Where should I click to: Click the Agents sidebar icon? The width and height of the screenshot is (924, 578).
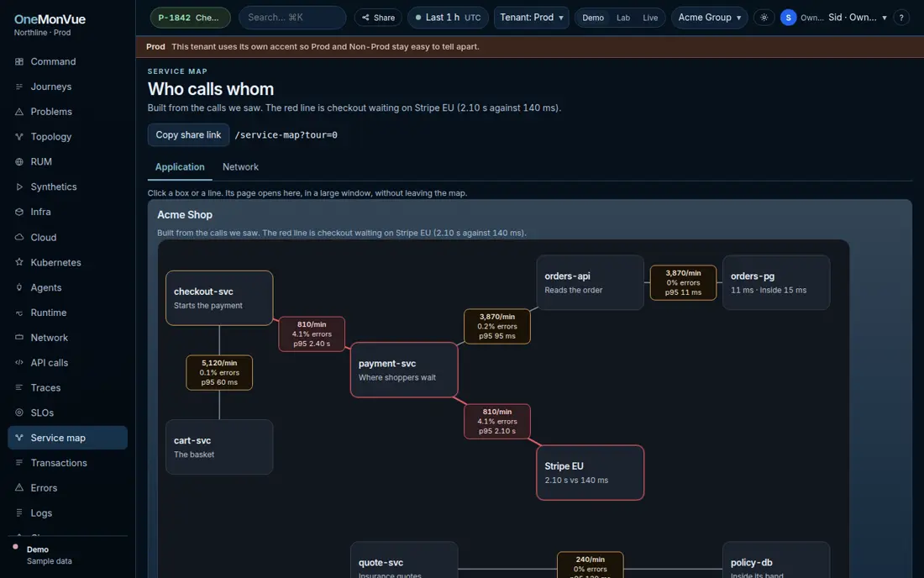(x=18, y=287)
